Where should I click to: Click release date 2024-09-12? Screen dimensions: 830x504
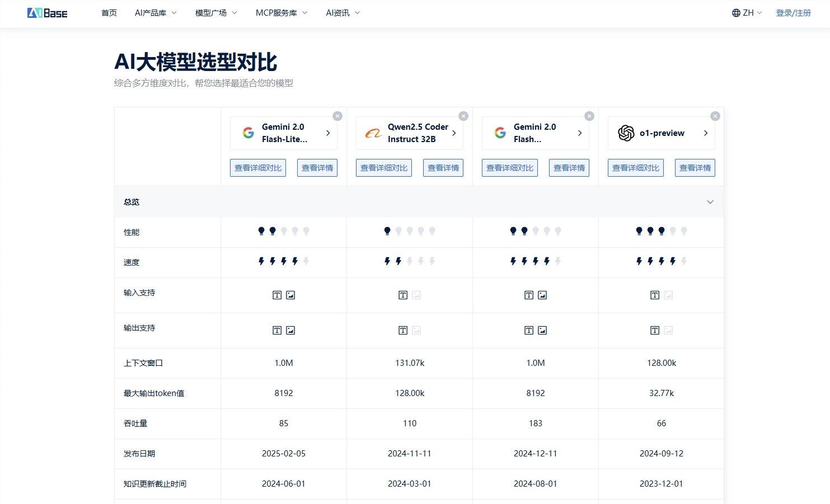662,454
